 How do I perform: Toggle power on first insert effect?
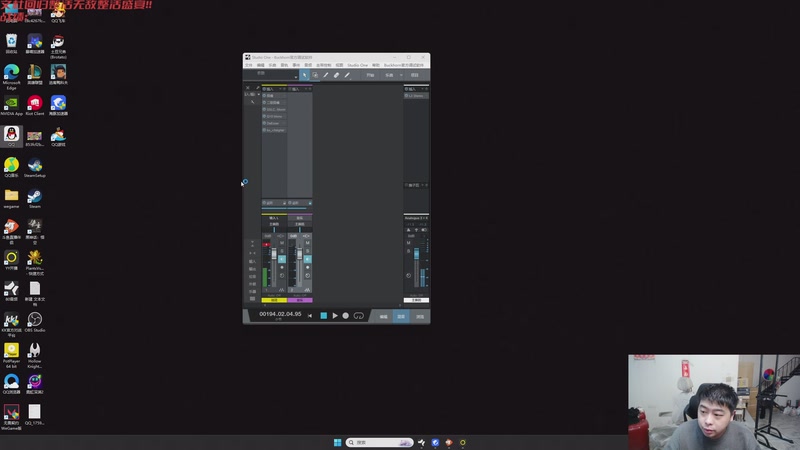(x=264, y=95)
